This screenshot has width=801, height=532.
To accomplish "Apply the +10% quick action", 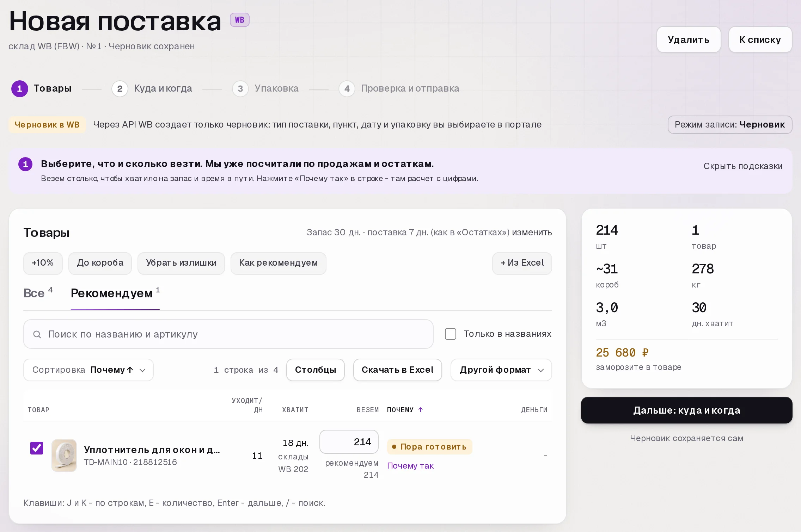I will coord(43,263).
